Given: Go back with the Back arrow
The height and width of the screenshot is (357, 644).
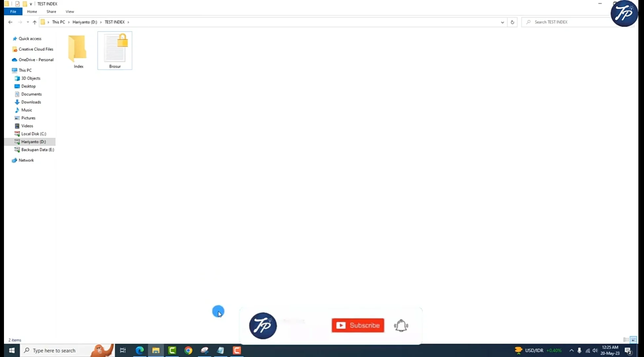Looking at the screenshot, I should (x=10, y=22).
